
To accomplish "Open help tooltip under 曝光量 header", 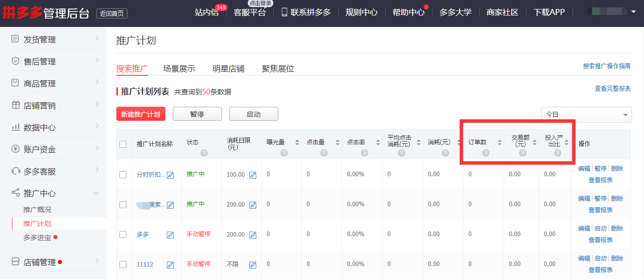I will (x=284, y=153).
